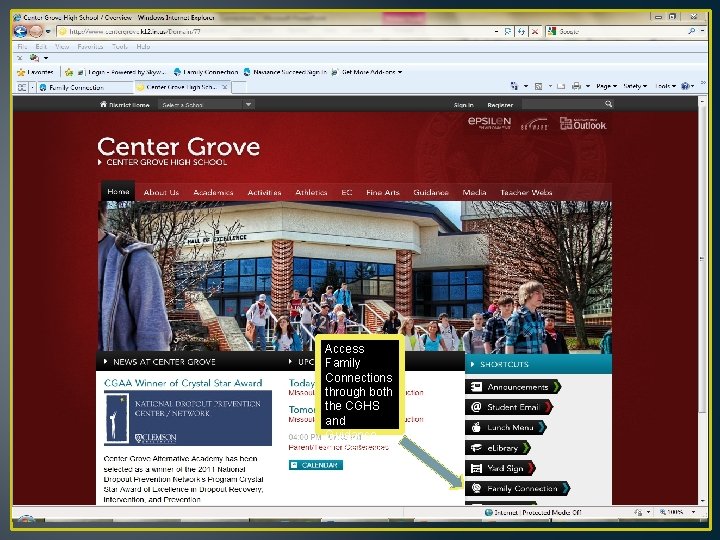The width and height of the screenshot is (720, 540).
Task: Click into the address bar URL field
Action: point(276,31)
